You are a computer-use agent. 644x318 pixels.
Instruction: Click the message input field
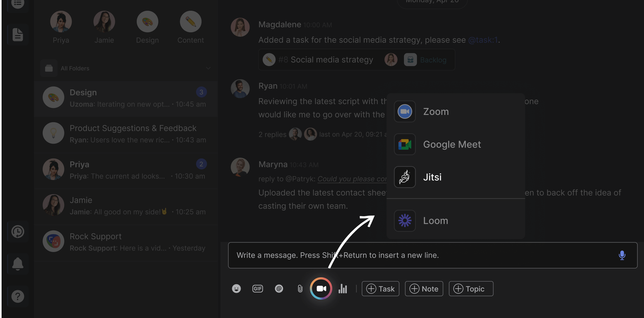coord(411,255)
